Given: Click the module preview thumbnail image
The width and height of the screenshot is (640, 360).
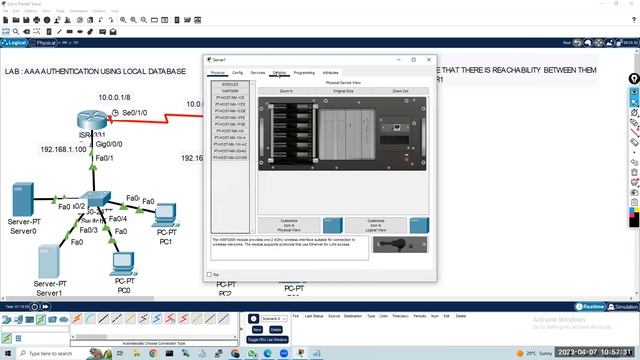Looking at the screenshot, I should pyautogui.click(x=400, y=244).
